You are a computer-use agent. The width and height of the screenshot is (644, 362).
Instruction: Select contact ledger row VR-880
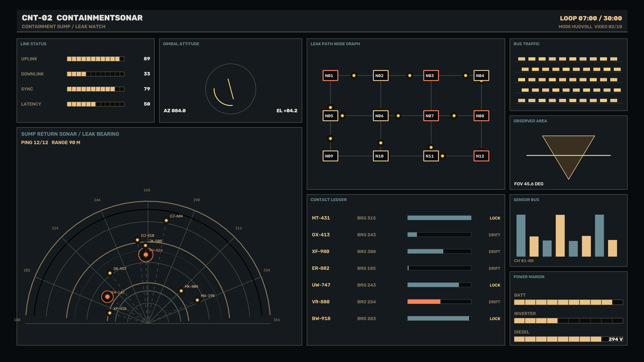(x=406, y=301)
